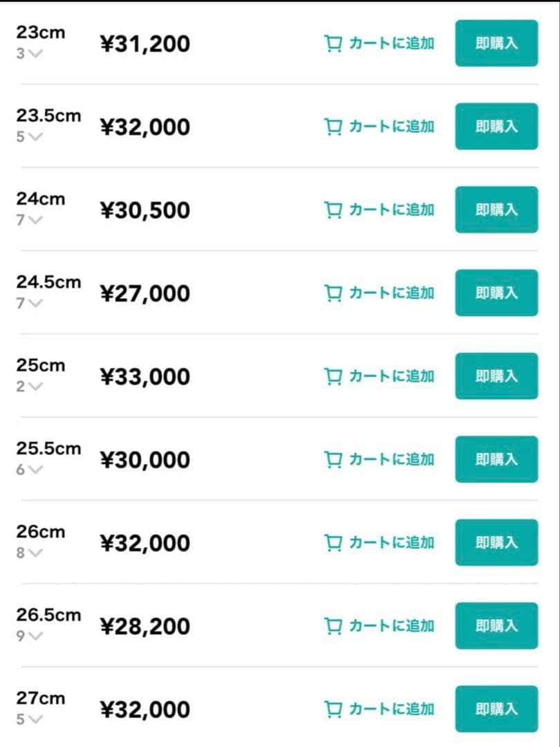This screenshot has height=747, width=560.
Task: Click the cart icon in the 26cm row
Action: [x=333, y=543]
